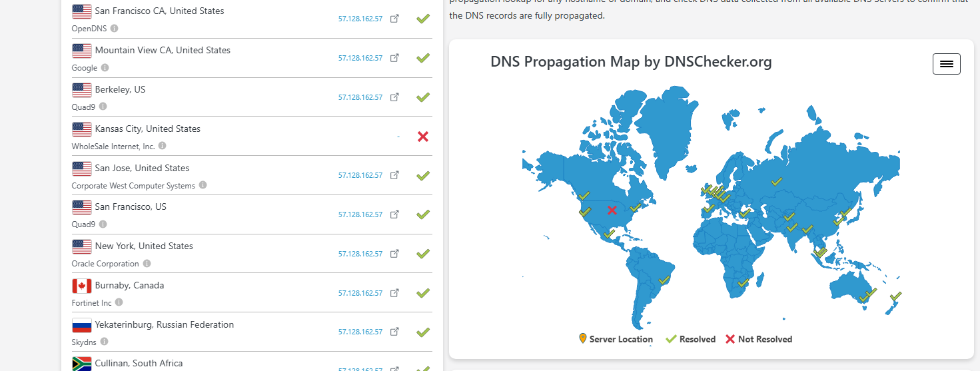Image resolution: width=980 pixels, height=371 pixels.
Task: Click the green resolved check for Mountain View CA
Action: coord(422,58)
